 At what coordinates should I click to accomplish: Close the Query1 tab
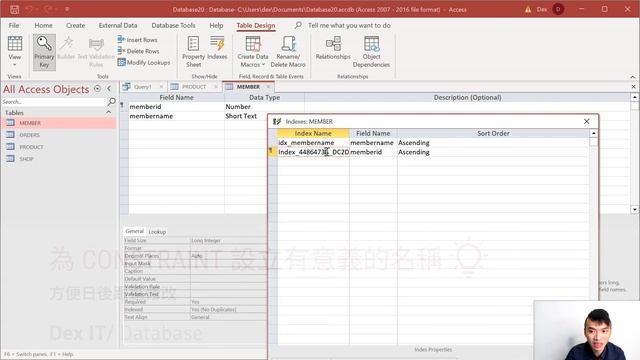click(x=161, y=87)
